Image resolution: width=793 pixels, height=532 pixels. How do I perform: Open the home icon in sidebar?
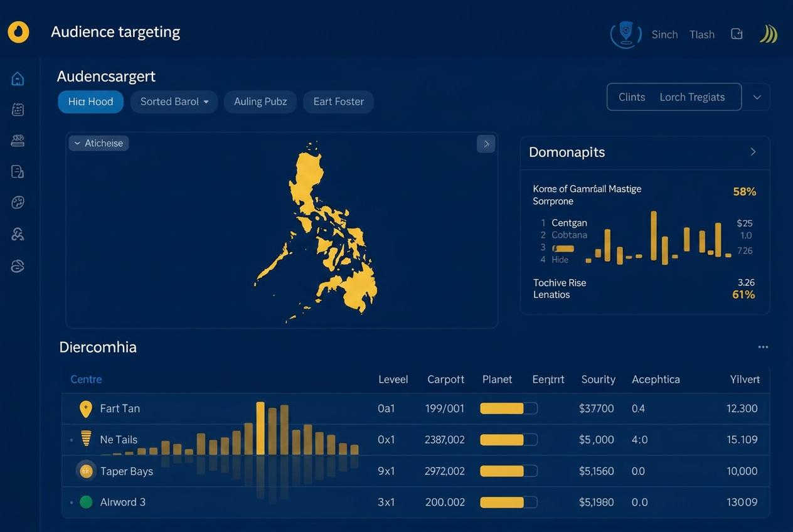pyautogui.click(x=18, y=78)
